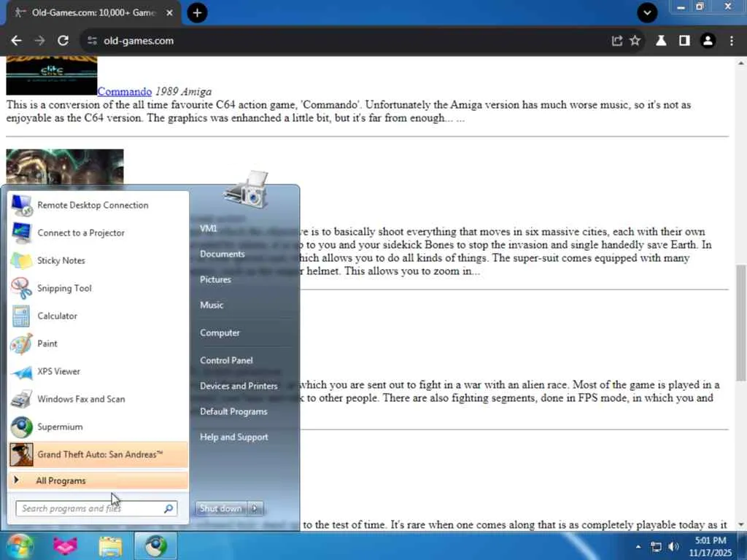Viewport: 747px width, 560px height.
Task: Switch to Supermium taskbar button
Action: (x=156, y=546)
